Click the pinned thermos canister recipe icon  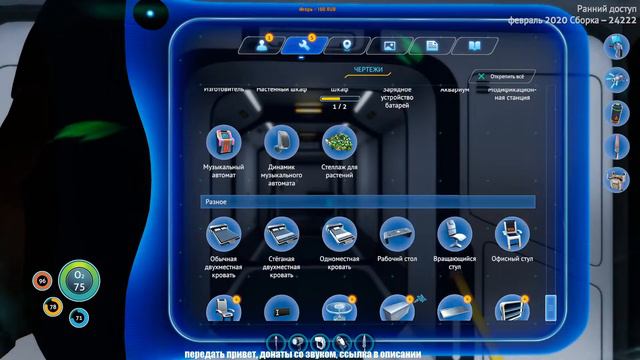click(x=616, y=113)
